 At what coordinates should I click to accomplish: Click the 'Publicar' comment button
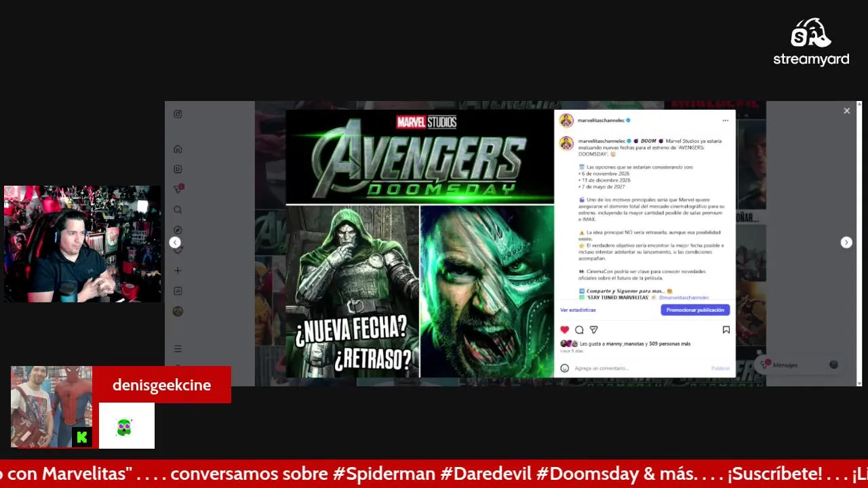point(720,368)
